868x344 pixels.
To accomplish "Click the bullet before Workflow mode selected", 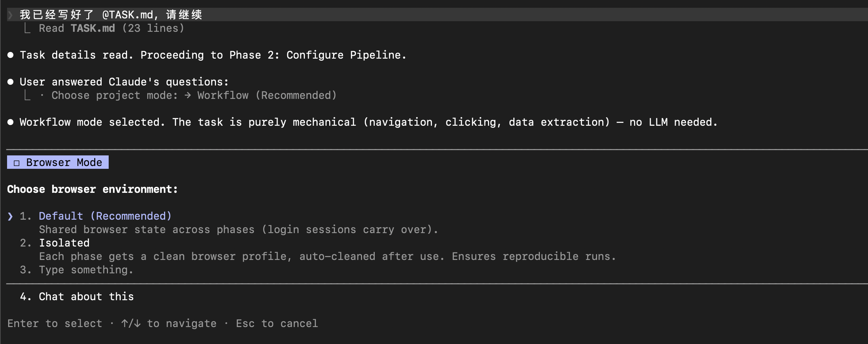I will pos(11,122).
